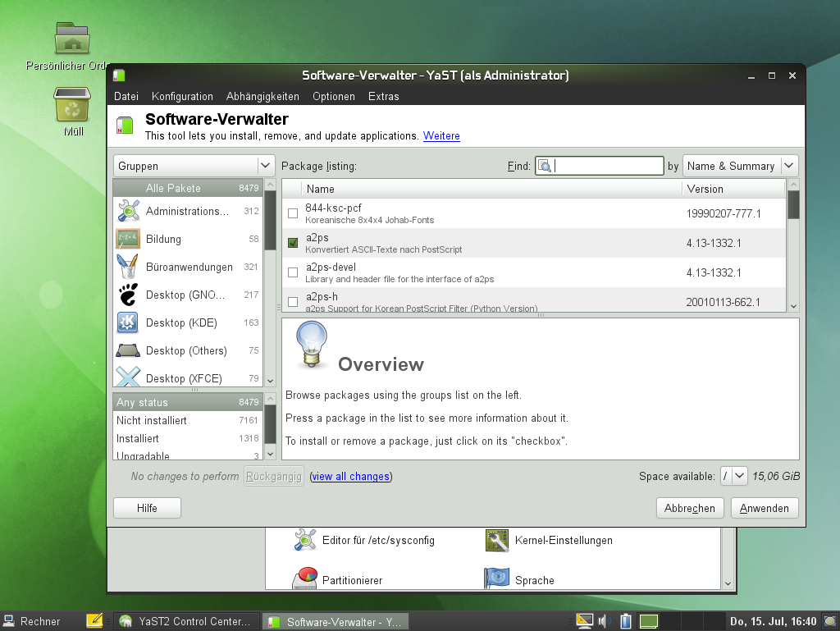The image size is (840, 631).
Task: Open the Partitionierer icon
Action: (x=304, y=578)
